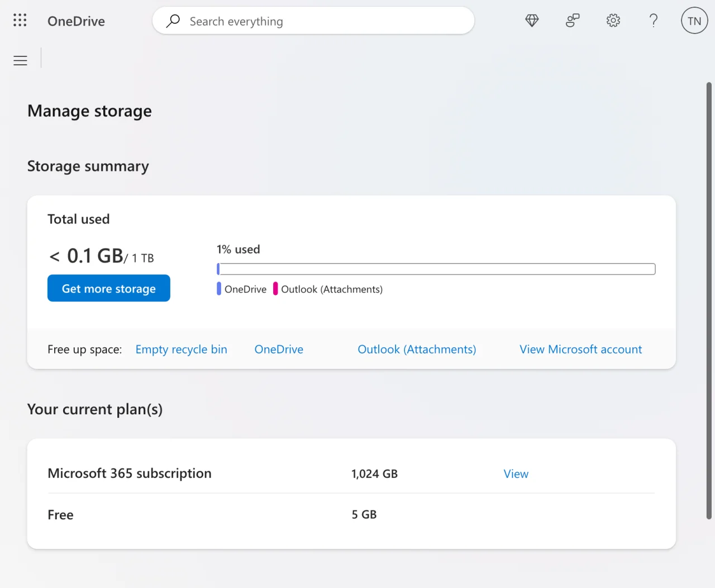Click the 'Total used' label
Screen dimensions: 715x588
pos(79,219)
